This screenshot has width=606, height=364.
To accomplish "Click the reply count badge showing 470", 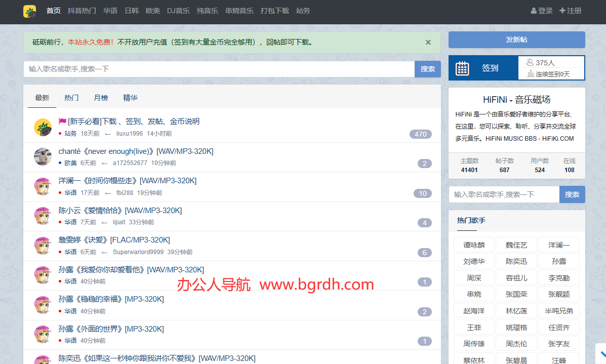I will coord(420,134).
